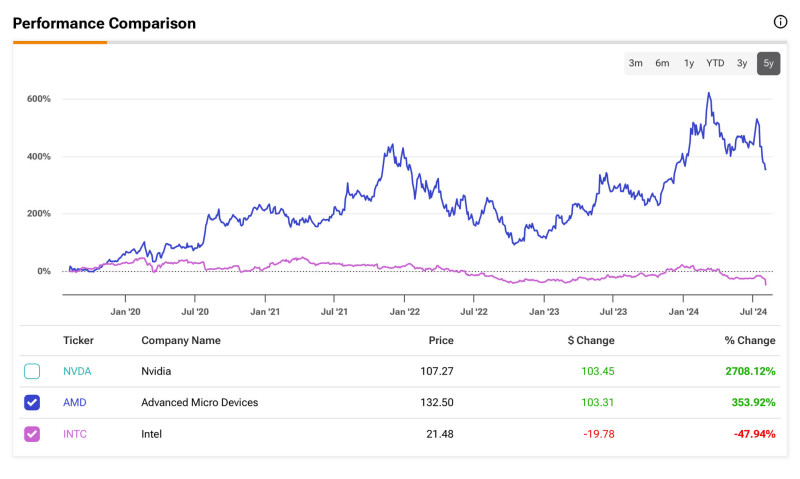Open the NVDA ticker link
This screenshot has width=800, height=479.
pos(77,371)
